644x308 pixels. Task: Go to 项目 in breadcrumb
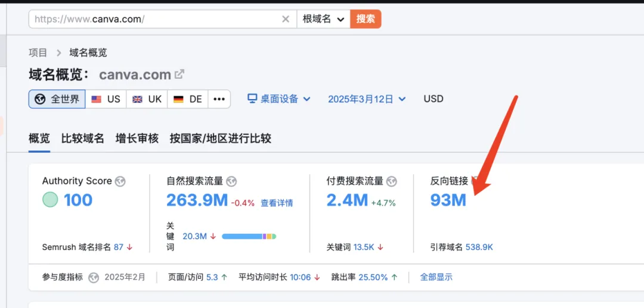(38, 53)
